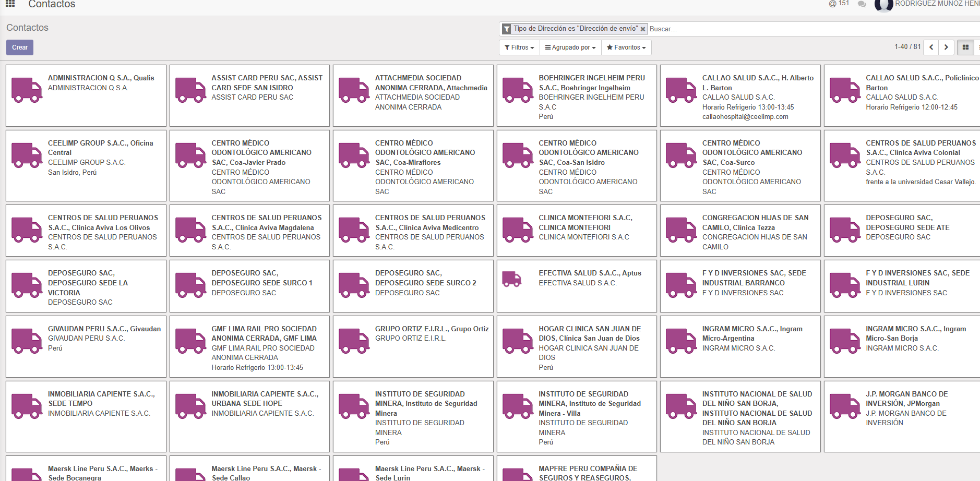Open the GMF LIMA RAIL PRO contact card
The image size is (980, 481).
click(x=250, y=346)
